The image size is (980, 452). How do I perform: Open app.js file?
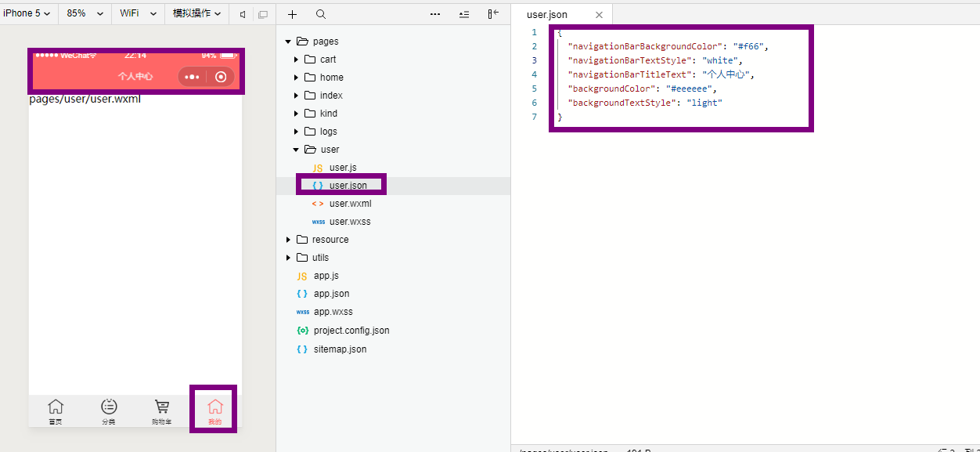tap(326, 276)
